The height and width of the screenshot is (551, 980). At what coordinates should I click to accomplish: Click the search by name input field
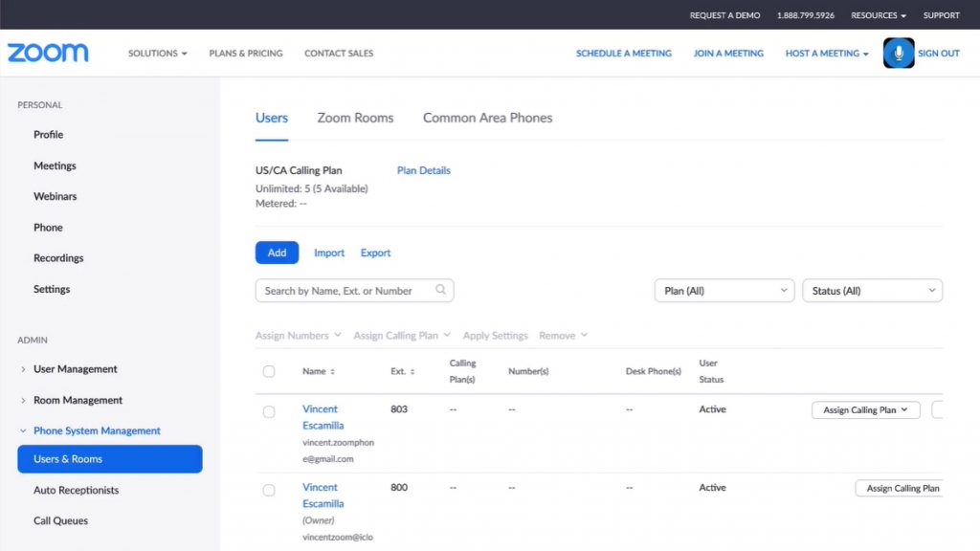346,291
